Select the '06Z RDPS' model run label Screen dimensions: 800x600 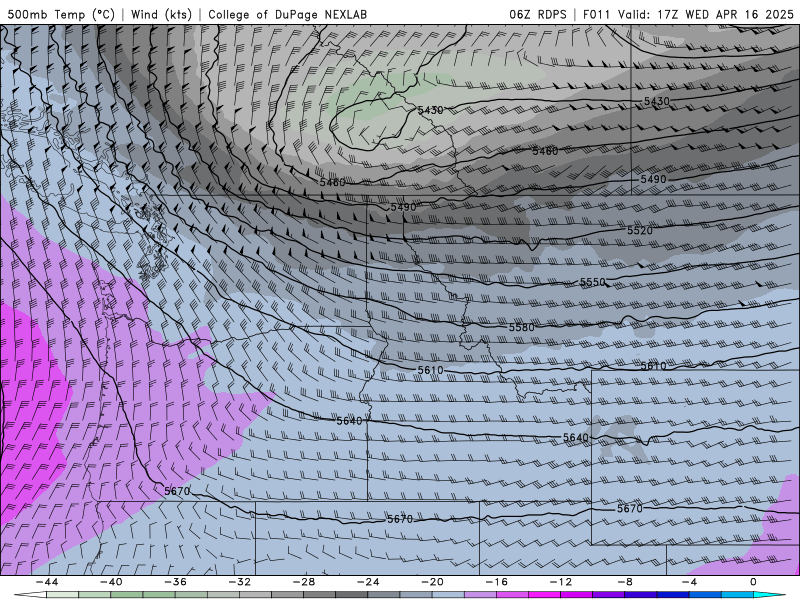click(538, 14)
